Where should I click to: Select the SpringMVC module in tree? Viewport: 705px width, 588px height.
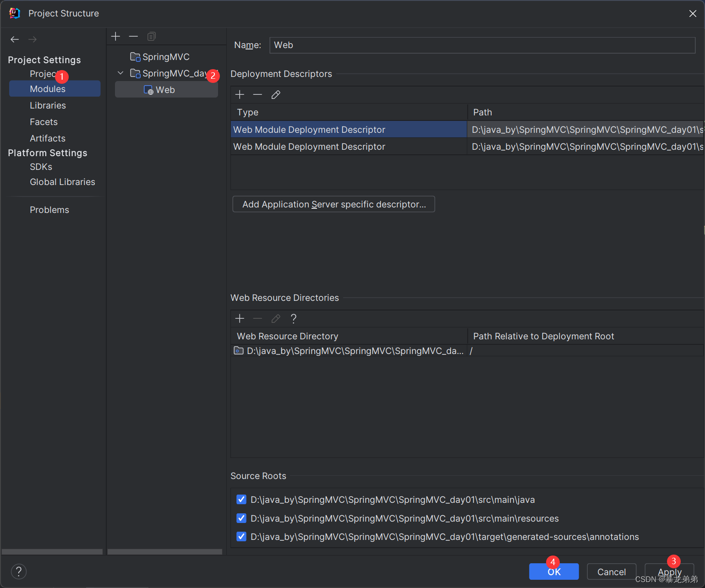pyautogui.click(x=166, y=57)
